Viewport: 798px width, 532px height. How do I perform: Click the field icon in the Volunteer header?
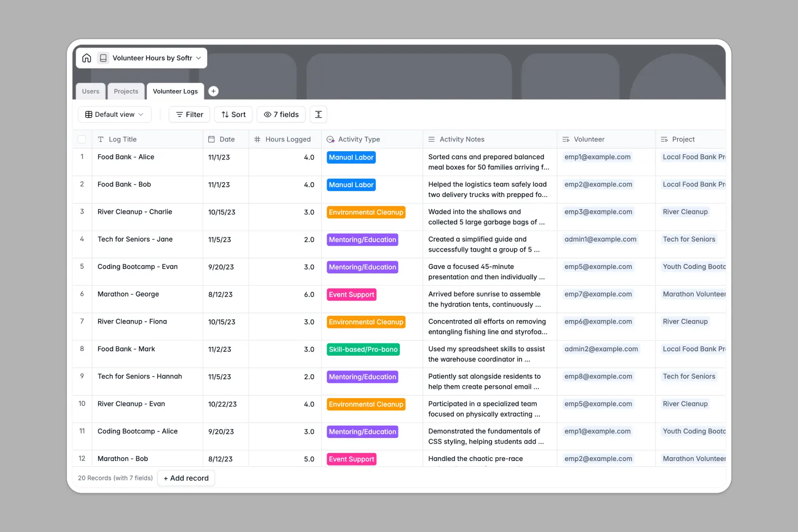[565, 139]
